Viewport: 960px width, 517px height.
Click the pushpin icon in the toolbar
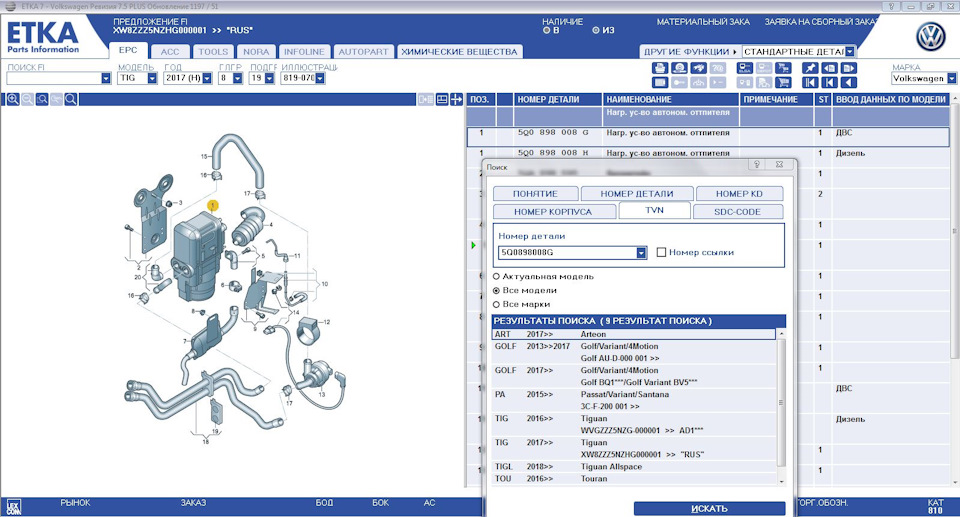[810, 68]
